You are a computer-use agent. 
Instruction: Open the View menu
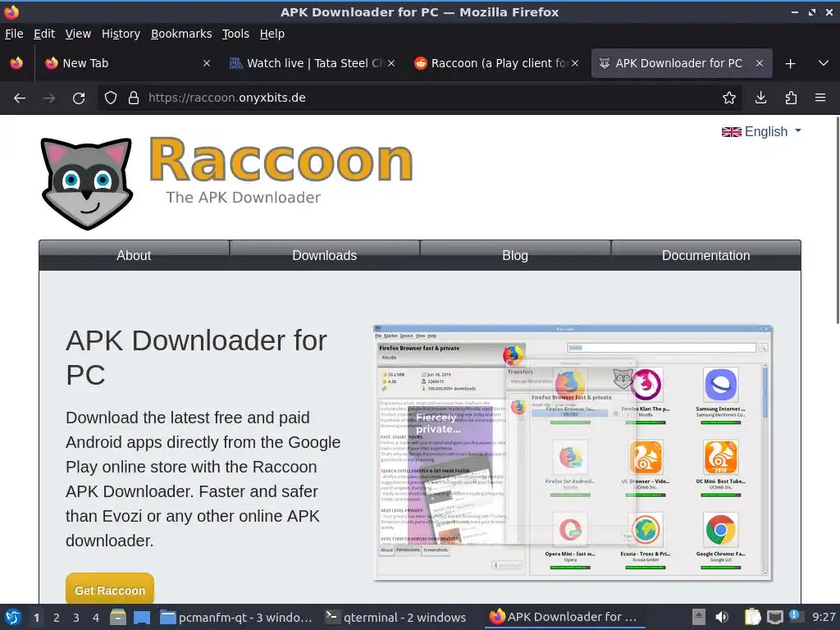tap(78, 34)
